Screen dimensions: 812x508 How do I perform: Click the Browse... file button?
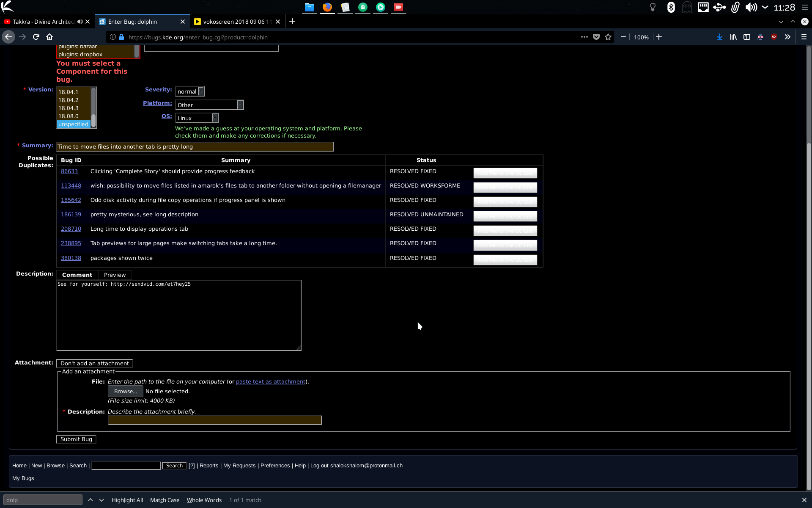point(125,391)
